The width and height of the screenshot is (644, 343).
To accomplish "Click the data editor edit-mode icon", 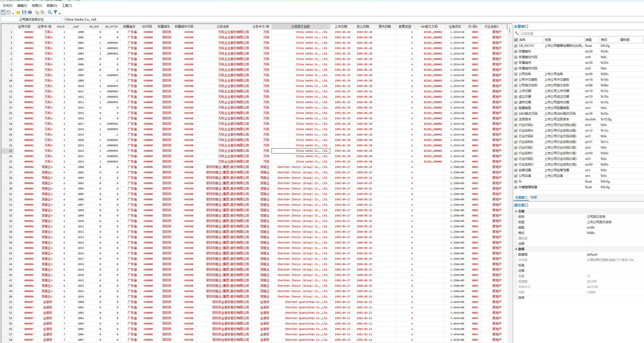I will (x=3, y=12).
